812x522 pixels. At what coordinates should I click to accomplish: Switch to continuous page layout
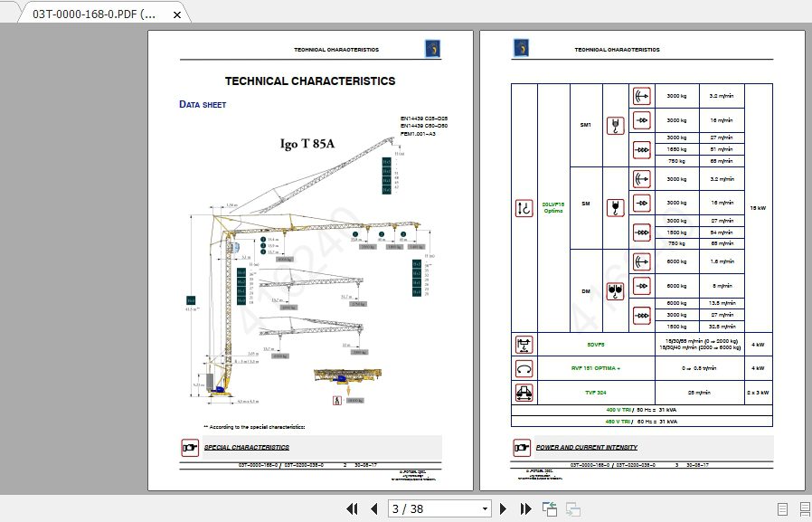[806, 509]
